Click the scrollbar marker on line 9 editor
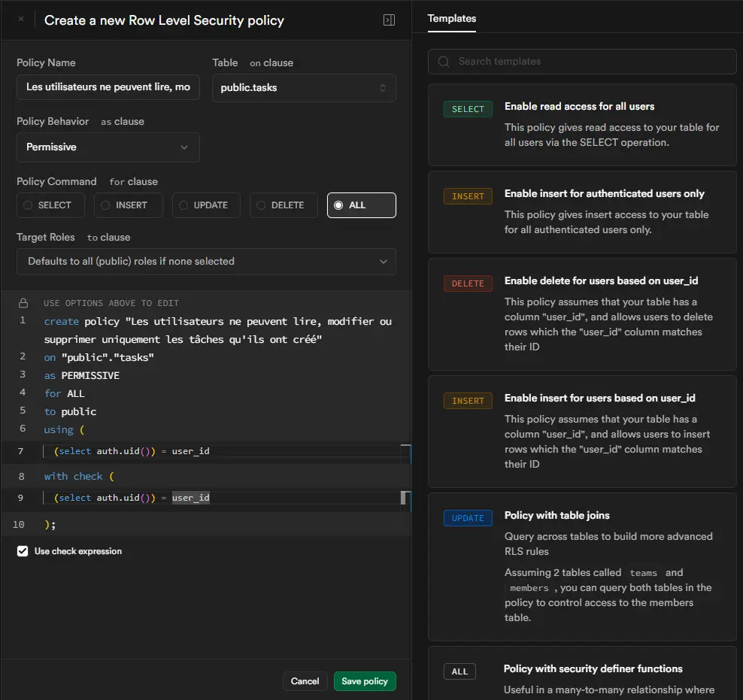 [x=405, y=498]
